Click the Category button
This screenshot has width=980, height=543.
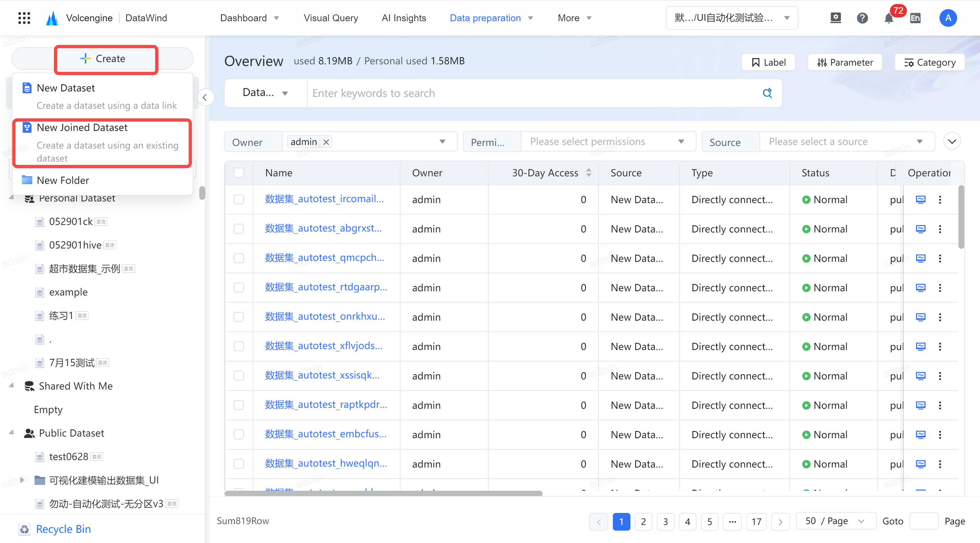point(929,62)
